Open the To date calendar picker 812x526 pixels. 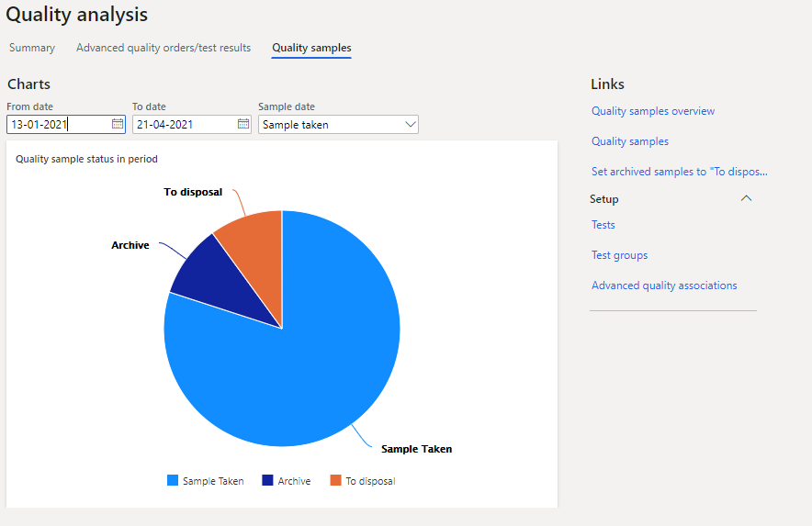tap(243, 124)
